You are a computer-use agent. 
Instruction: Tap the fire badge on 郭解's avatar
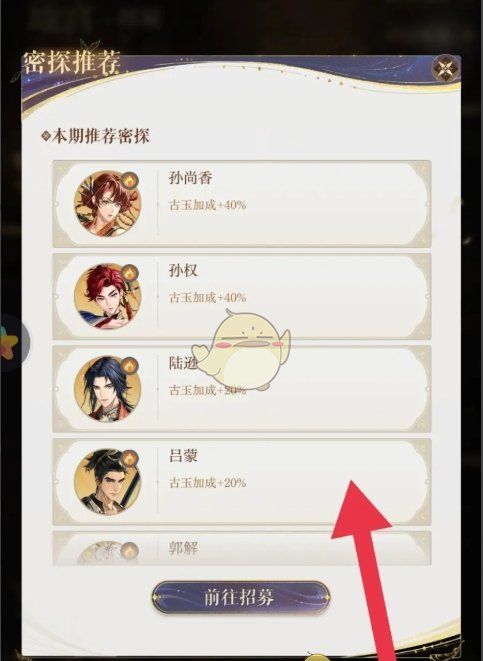coord(130,551)
